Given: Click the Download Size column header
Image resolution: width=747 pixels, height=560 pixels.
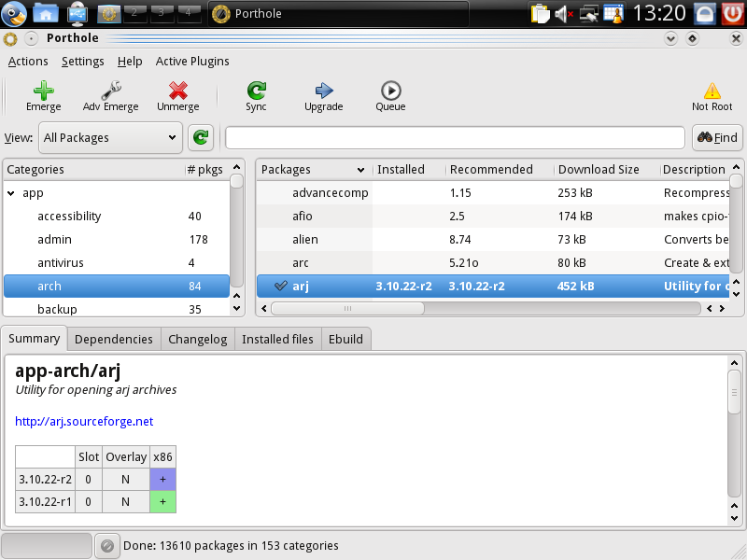Looking at the screenshot, I should pos(608,170).
